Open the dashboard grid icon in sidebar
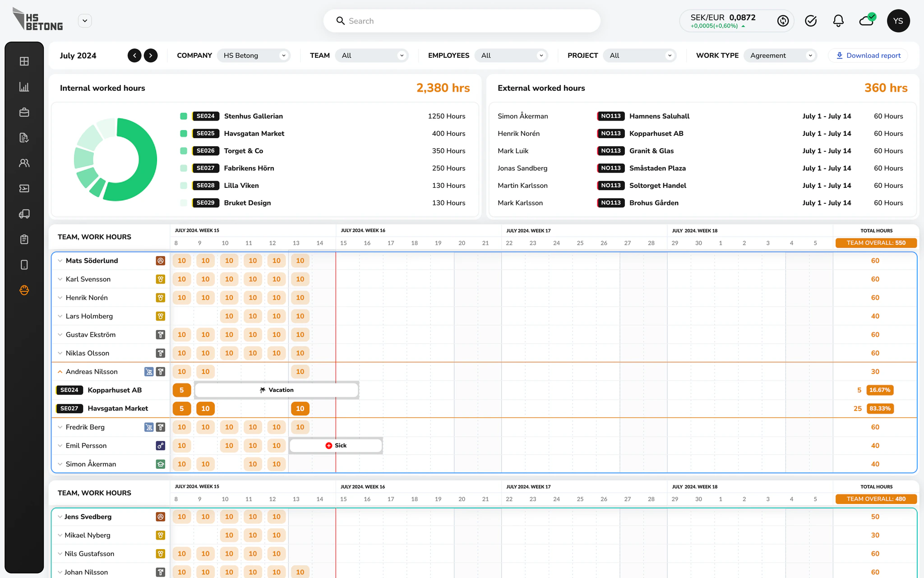Image resolution: width=924 pixels, height=578 pixels. click(x=24, y=61)
